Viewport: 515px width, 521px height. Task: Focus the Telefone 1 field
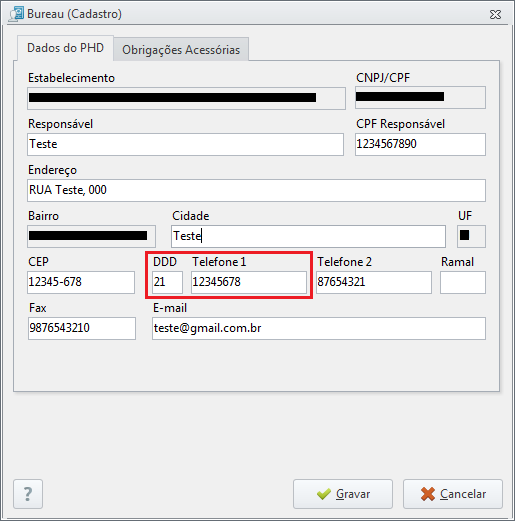[249, 282]
